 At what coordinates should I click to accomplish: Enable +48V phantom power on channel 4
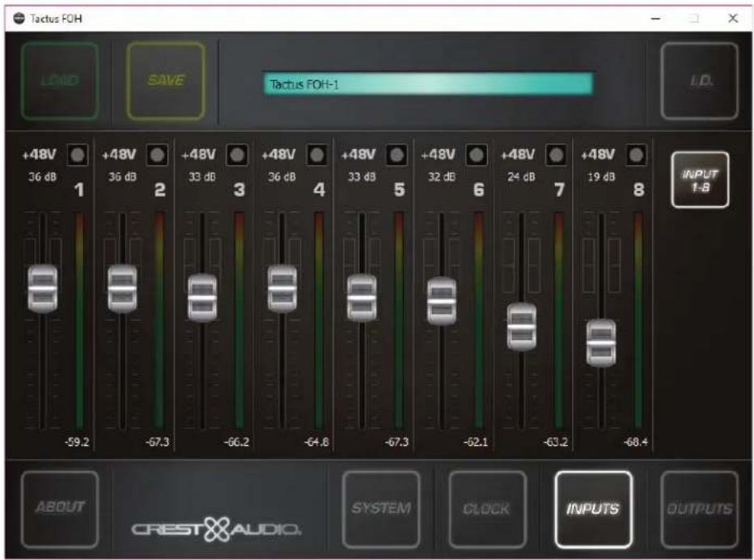317,155
